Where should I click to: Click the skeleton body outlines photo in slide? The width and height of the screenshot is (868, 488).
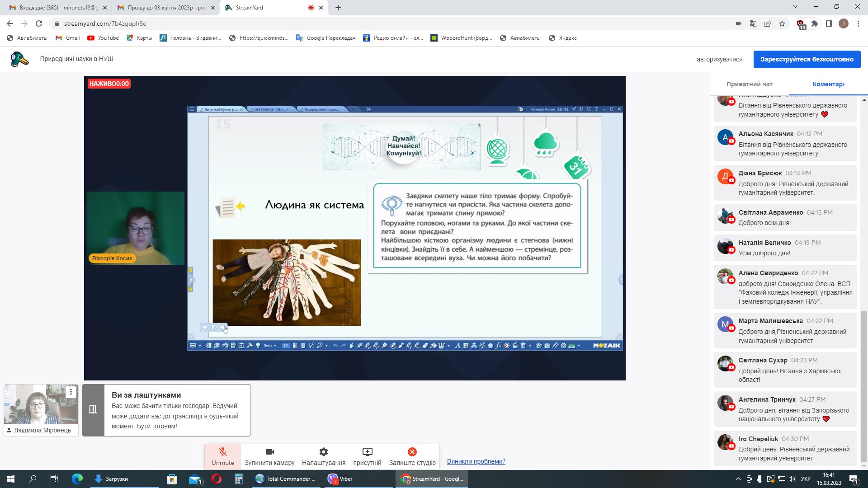coord(287,282)
